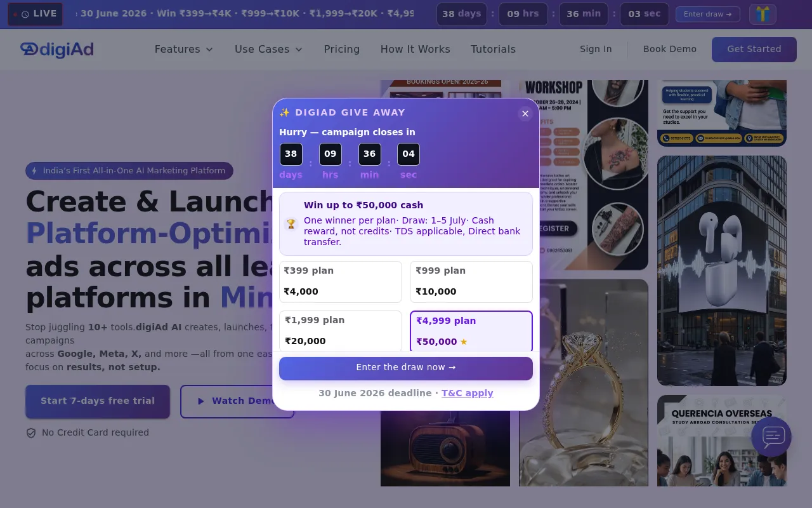Select the ₹999 plan card
812x508 pixels.
[471, 282]
